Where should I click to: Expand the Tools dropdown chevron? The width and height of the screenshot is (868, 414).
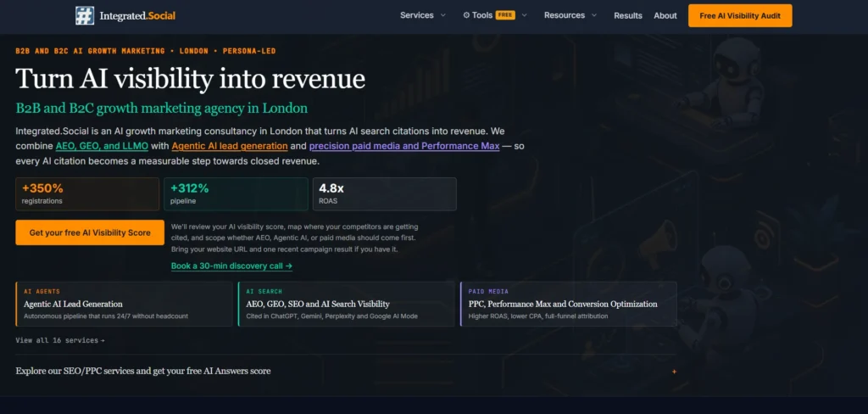(524, 15)
